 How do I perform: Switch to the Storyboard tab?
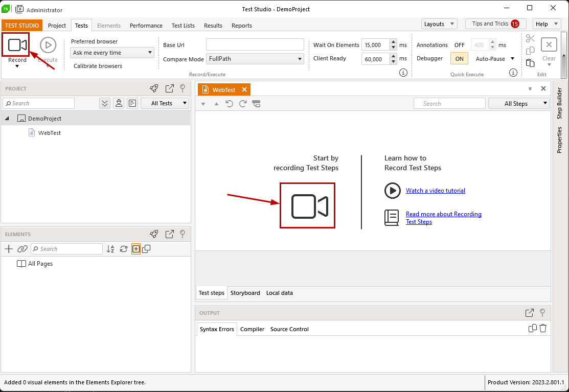245,293
